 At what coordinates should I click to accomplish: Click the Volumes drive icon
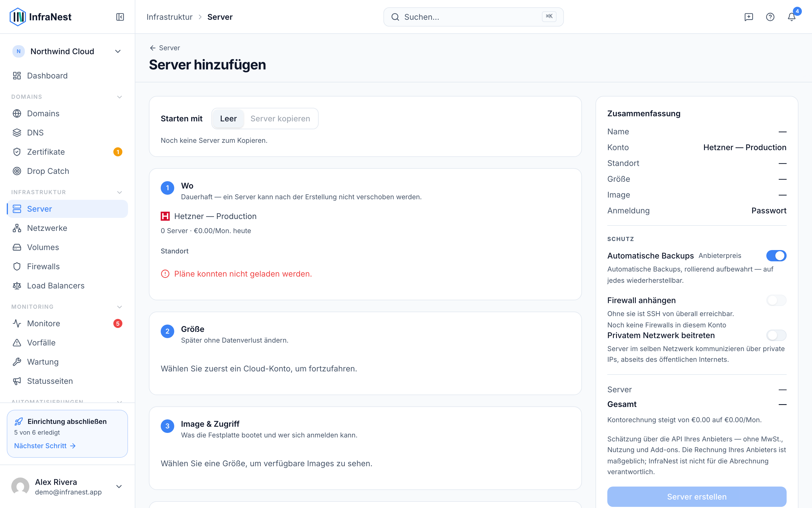tap(17, 247)
